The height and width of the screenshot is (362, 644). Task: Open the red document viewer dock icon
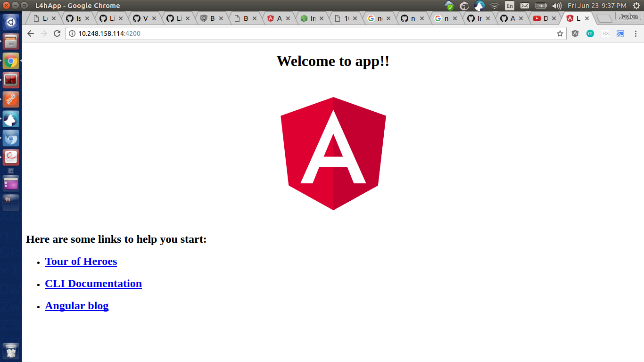(11, 157)
